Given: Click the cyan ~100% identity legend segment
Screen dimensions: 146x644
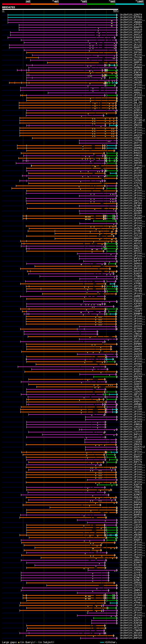Looking at the screenshot, I should coord(130,4).
